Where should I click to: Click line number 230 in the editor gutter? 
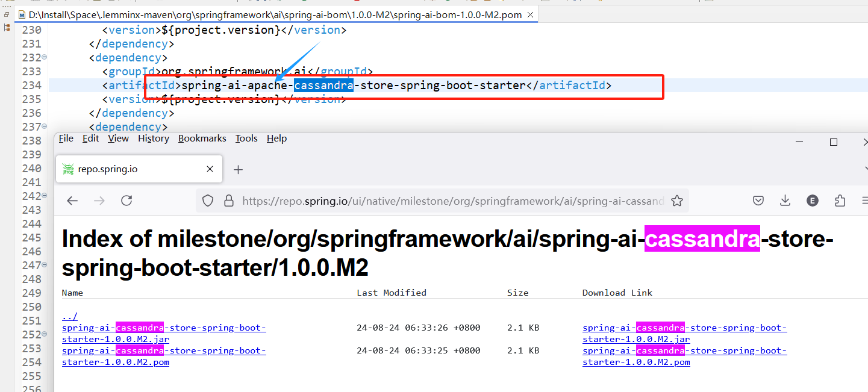[31, 30]
